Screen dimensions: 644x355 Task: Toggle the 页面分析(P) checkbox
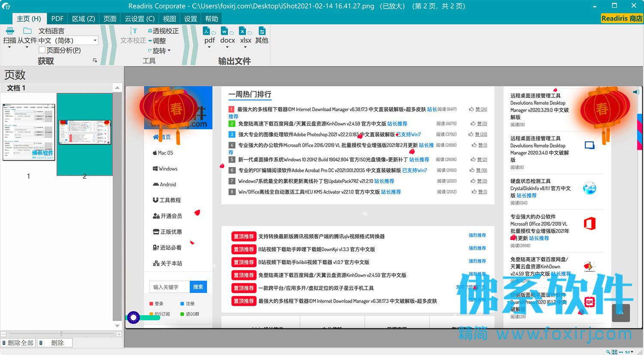pos(42,50)
